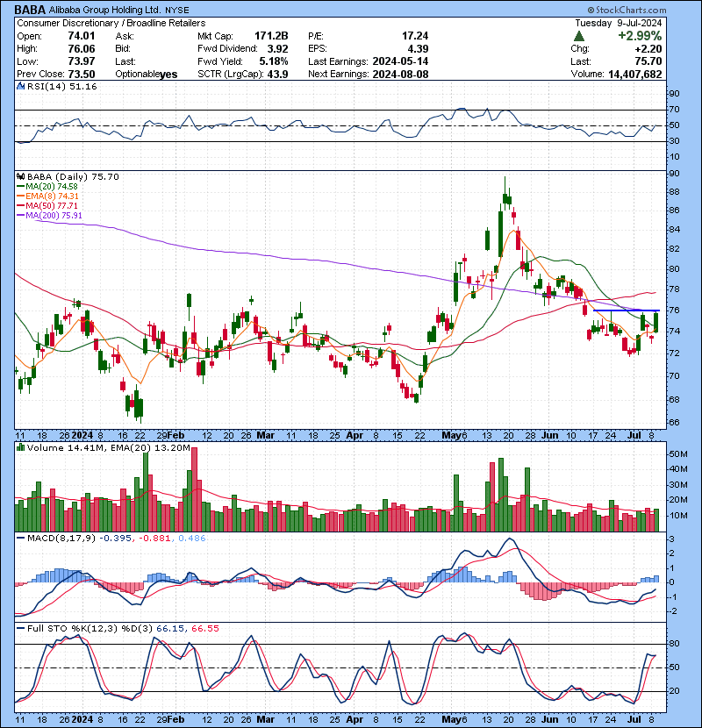702x728 pixels.
Task: Click the EMA(8) 74.31 legend entry
Action: tap(47, 196)
